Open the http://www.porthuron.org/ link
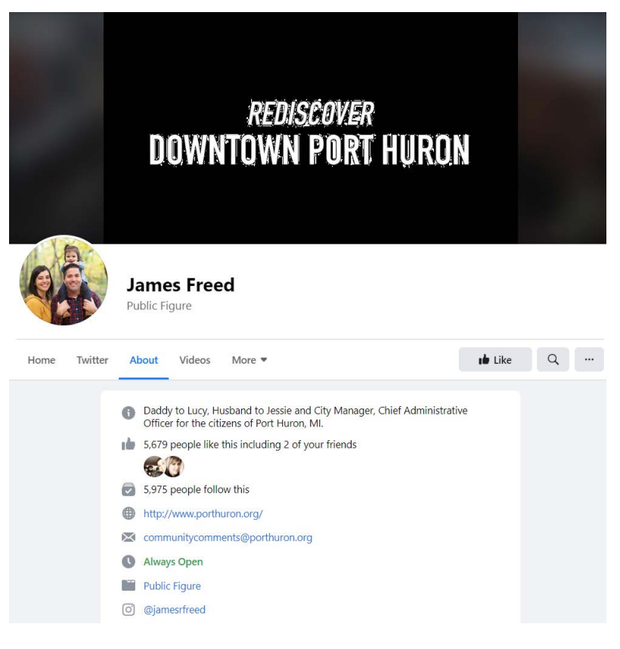 click(203, 514)
